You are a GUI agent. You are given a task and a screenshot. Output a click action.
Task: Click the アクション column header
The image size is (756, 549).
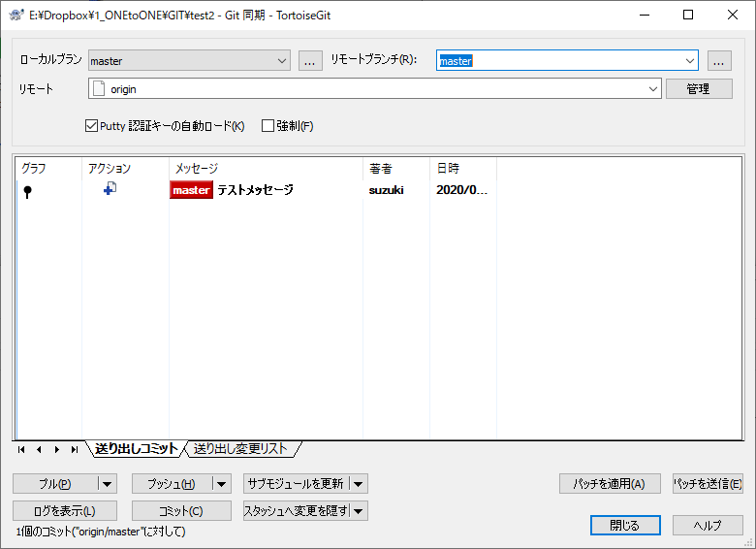coord(125,169)
